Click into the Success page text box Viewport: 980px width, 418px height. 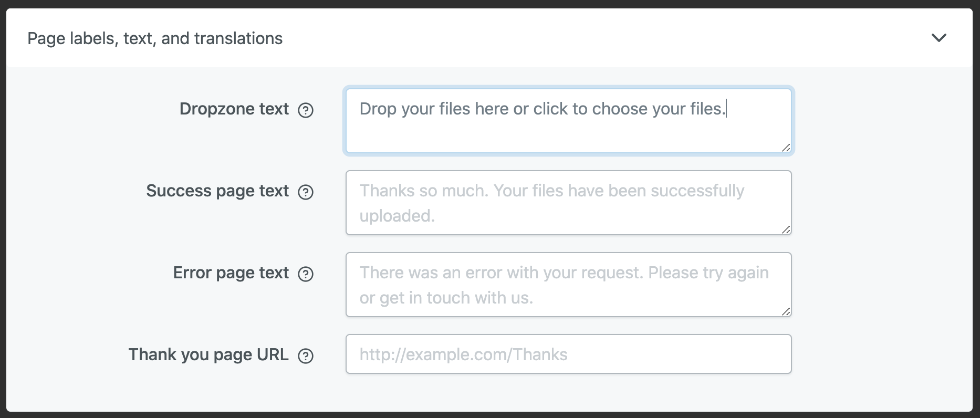coord(568,203)
